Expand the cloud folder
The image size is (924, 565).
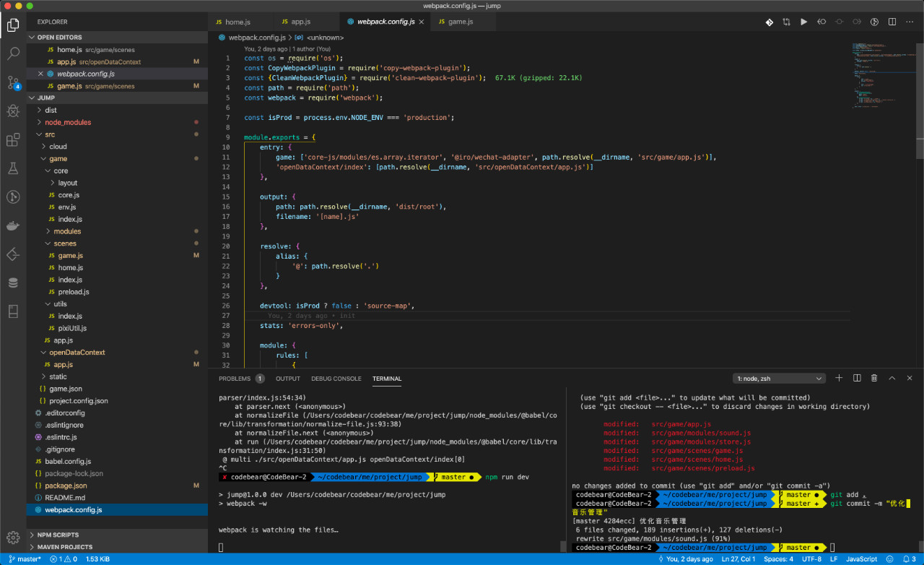pos(58,147)
